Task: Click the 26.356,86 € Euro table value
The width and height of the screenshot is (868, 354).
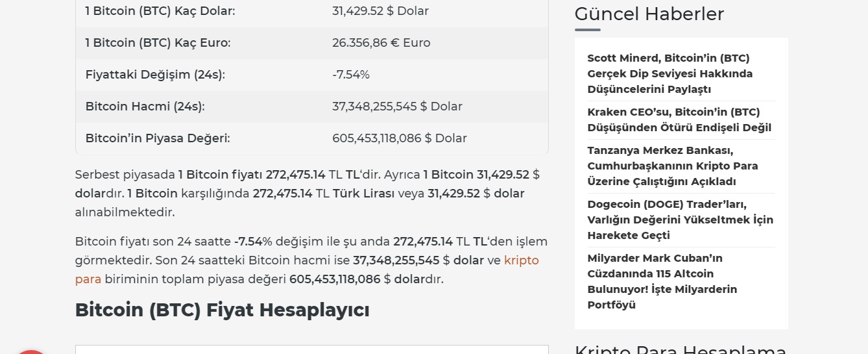Action: (381, 43)
